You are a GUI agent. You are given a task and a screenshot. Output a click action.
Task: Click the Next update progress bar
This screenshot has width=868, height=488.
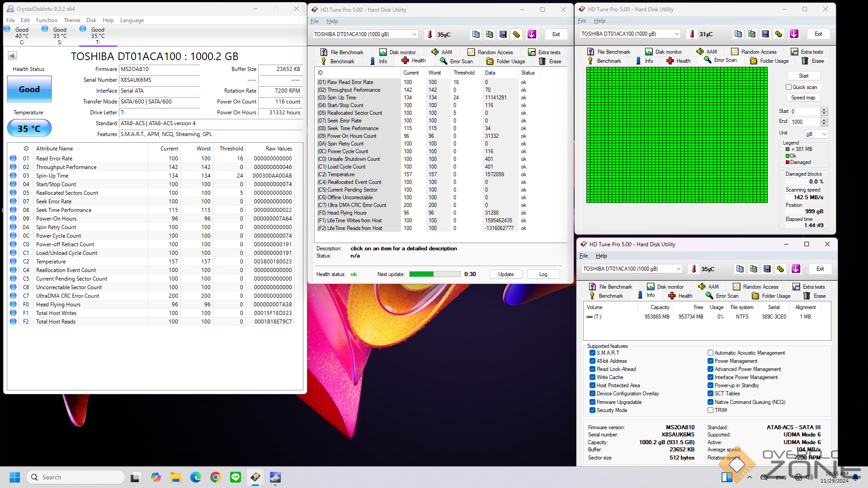point(434,274)
